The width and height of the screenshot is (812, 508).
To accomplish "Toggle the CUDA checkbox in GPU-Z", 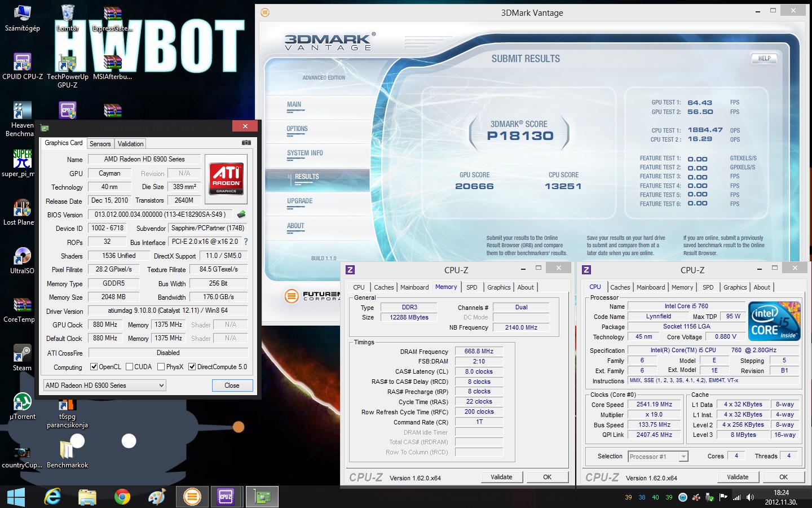I will point(129,367).
